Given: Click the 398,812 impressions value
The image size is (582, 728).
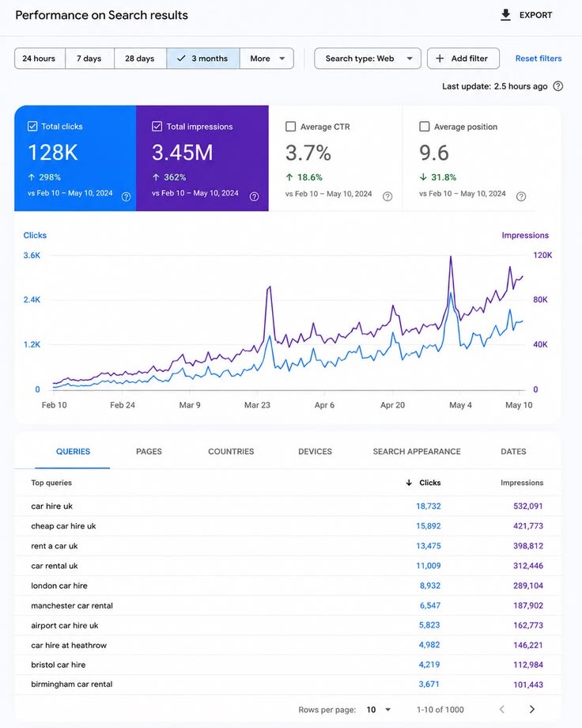Looking at the screenshot, I should [x=528, y=546].
